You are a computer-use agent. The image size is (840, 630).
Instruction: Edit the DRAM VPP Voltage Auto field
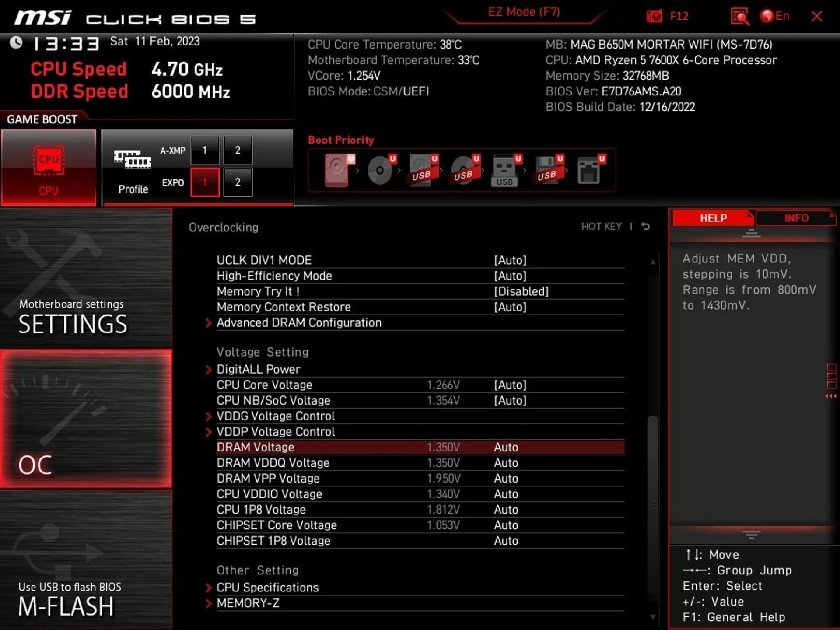(x=506, y=479)
